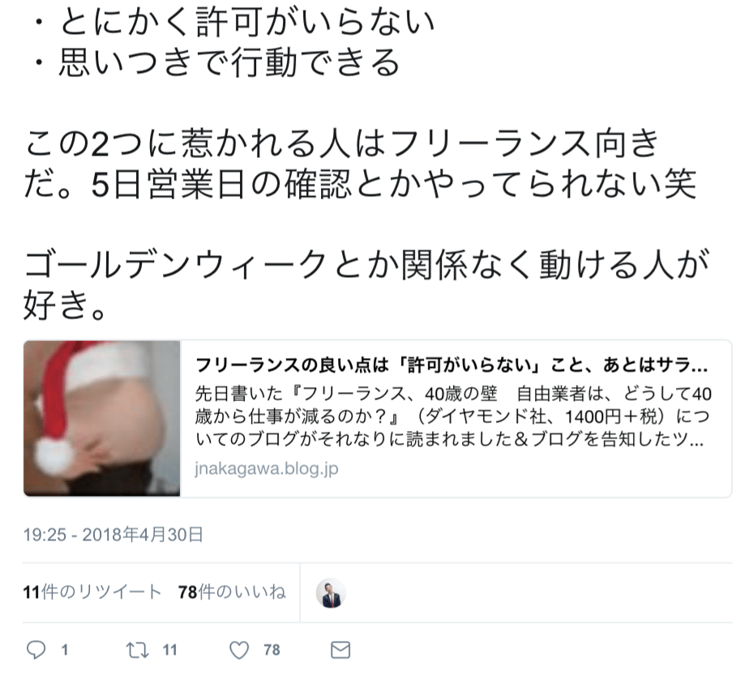Click the line containing 5日営業日の確認
Image resolution: width=749 pixels, height=700 pixels.
click(360, 184)
